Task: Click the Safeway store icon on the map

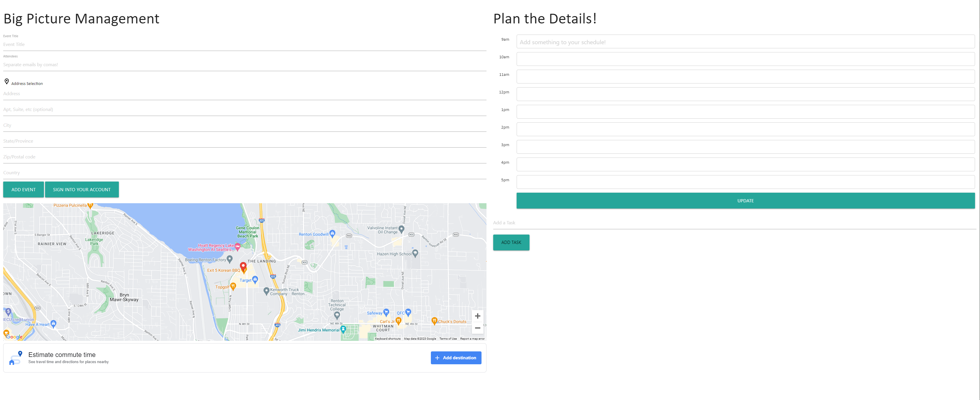Action: click(x=386, y=313)
